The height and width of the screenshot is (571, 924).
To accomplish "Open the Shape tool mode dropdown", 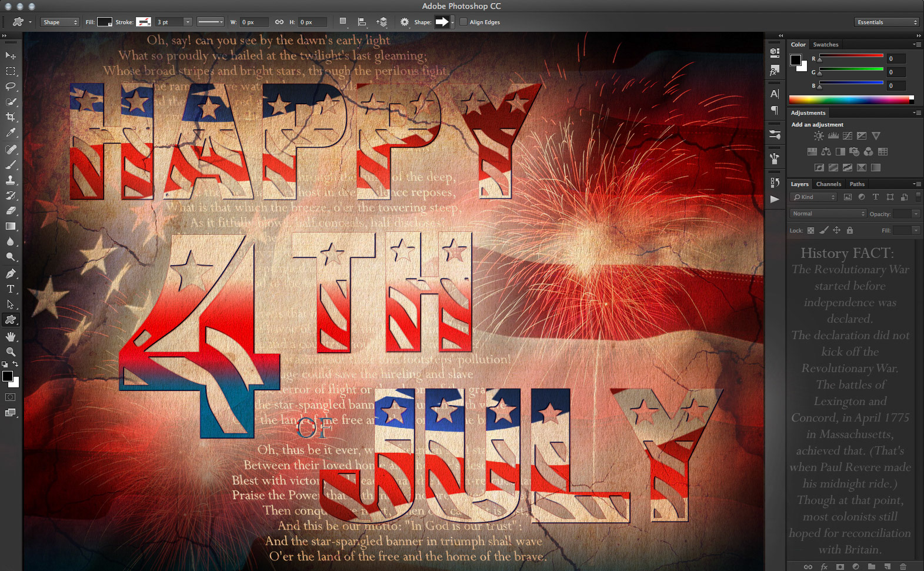I will point(60,22).
